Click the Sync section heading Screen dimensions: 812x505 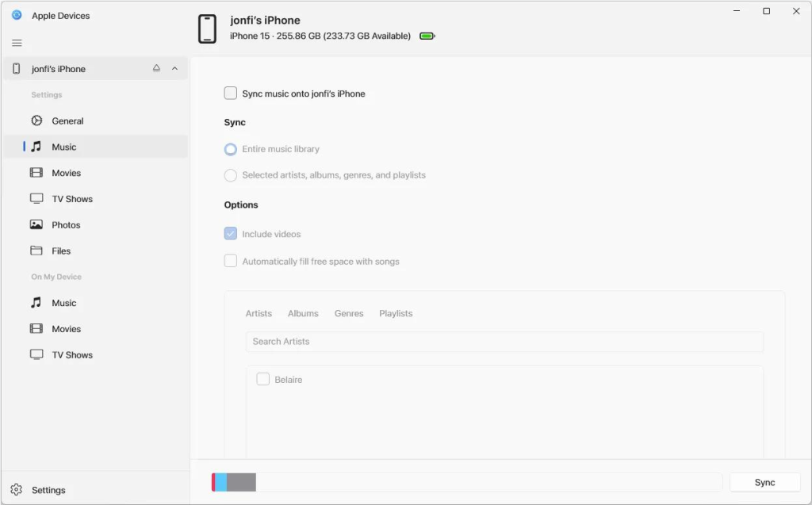[235, 122]
